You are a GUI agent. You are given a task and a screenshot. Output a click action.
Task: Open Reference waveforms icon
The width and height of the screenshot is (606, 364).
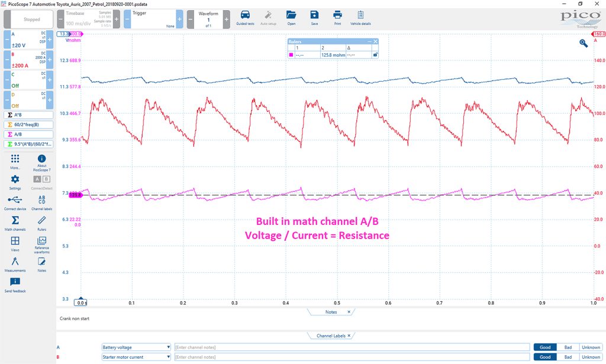point(42,241)
